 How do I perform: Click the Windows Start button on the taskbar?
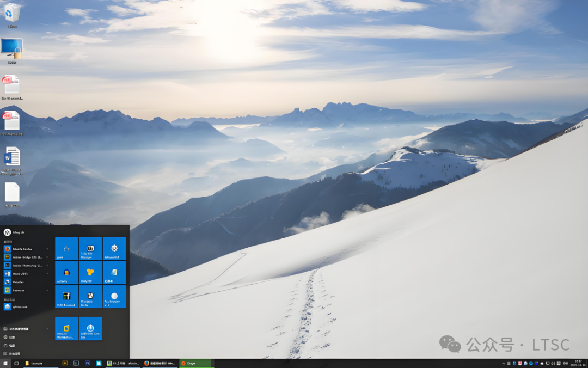(x=5, y=363)
